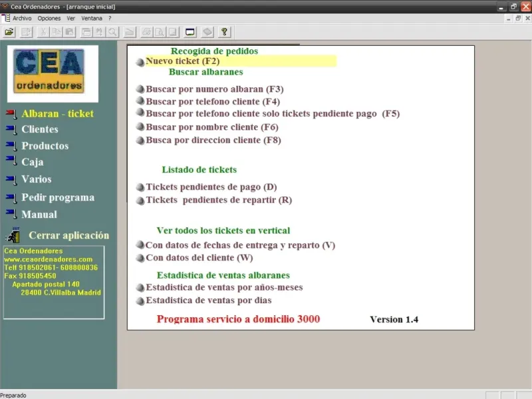This screenshot has width=532, height=399.
Task: Open the Varios section
Action: tap(37, 179)
